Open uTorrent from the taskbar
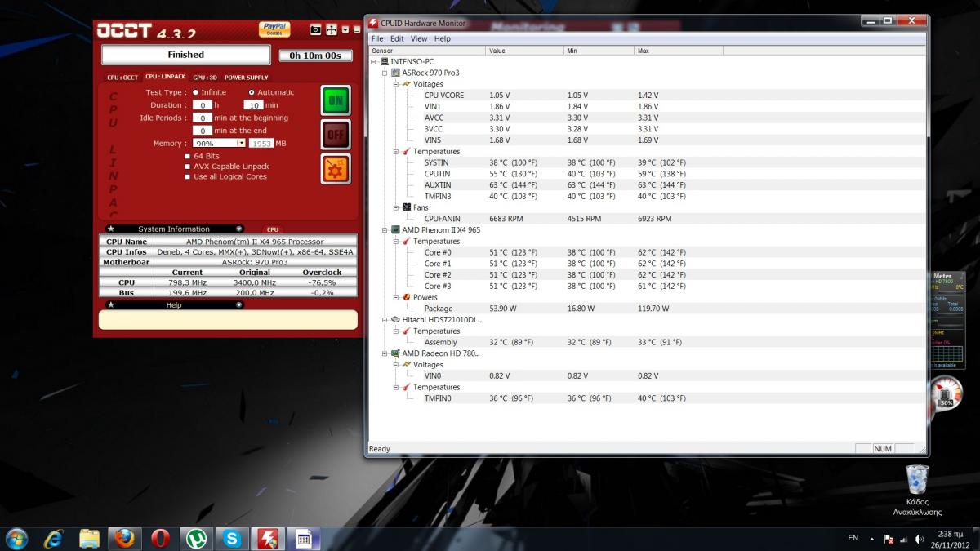This screenshot has height=551, width=980. (x=196, y=538)
